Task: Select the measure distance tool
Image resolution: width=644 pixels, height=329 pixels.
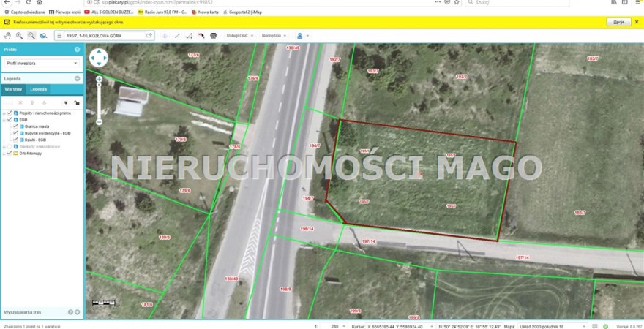Action: tap(177, 35)
